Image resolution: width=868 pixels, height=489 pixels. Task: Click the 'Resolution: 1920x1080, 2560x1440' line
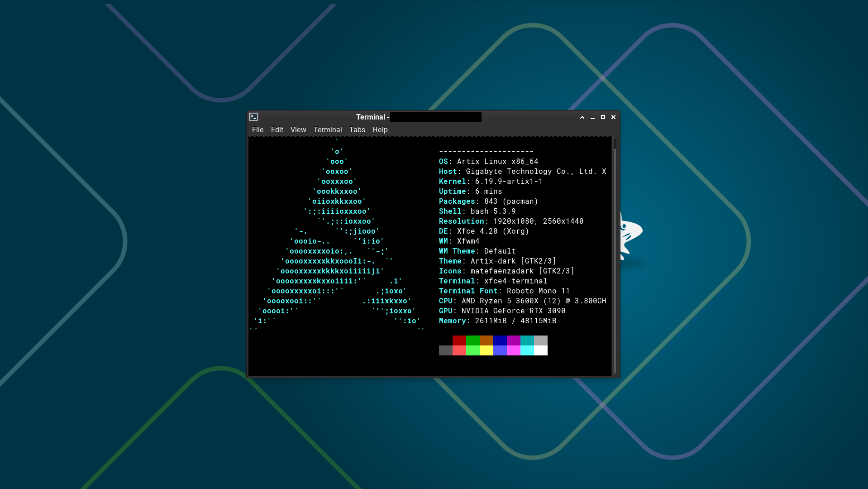511,221
